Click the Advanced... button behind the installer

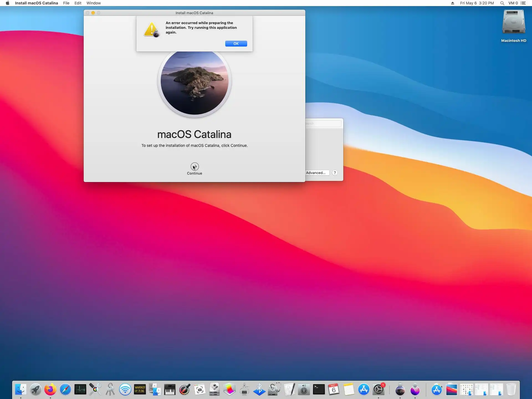point(317,173)
